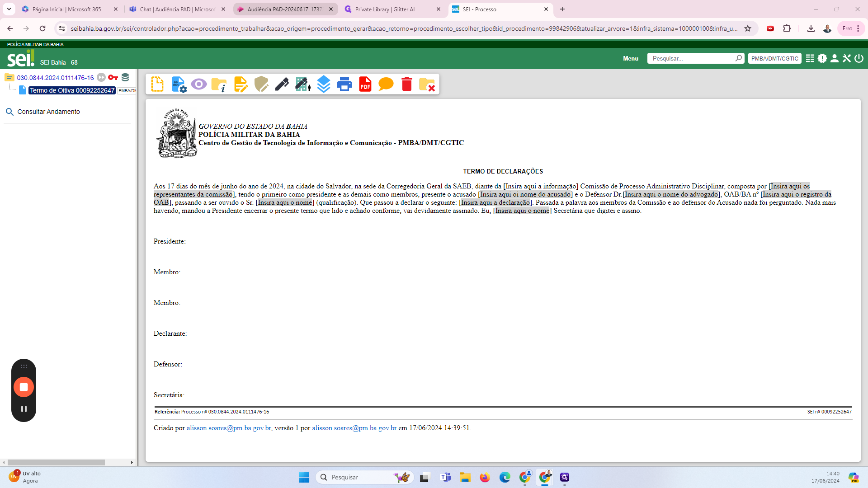
Task: Open the tab search chevron dropdown
Action: tap(9, 9)
